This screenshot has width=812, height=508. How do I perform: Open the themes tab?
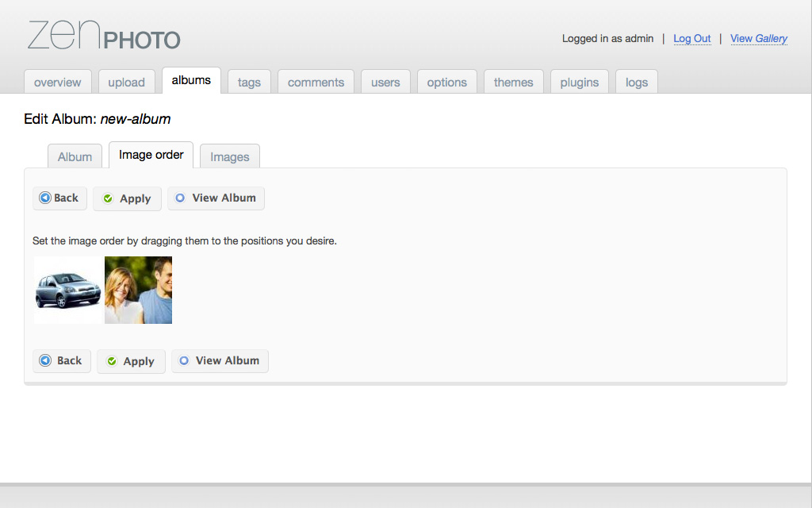[x=514, y=83]
